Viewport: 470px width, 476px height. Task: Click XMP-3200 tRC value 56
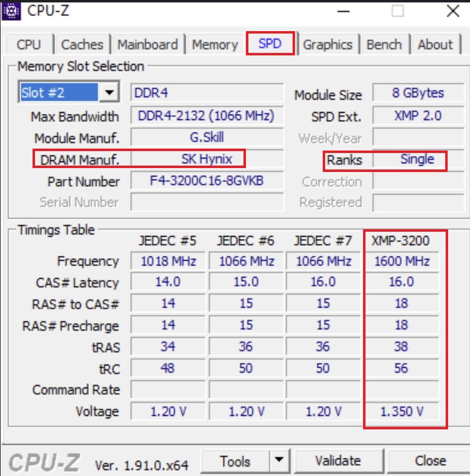click(401, 368)
